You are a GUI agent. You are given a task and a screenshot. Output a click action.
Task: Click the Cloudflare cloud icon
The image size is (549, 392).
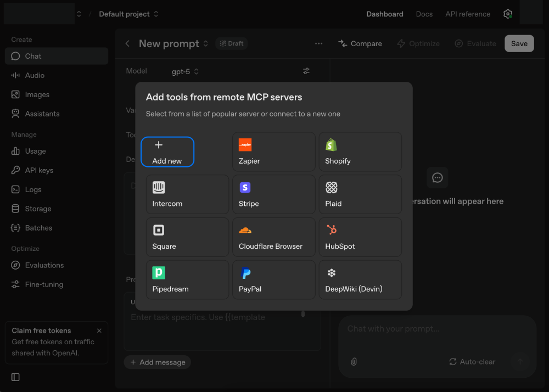point(245,230)
